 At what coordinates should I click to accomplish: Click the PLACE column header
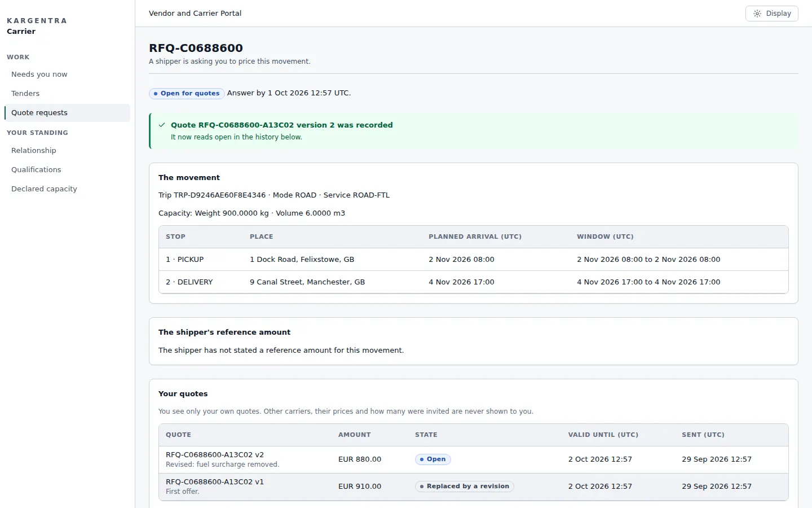coord(261,237)
